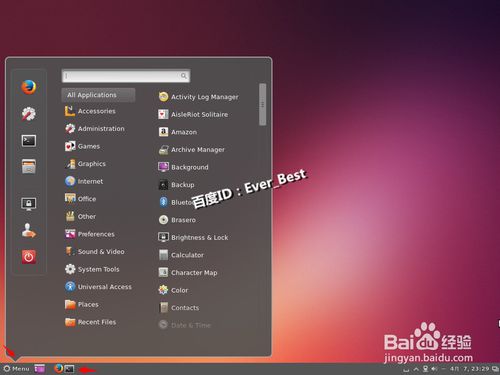Open Terminal from the favorites sidebar
The width and height of the screenshot is (500, 375).
(x=29, y=141)
